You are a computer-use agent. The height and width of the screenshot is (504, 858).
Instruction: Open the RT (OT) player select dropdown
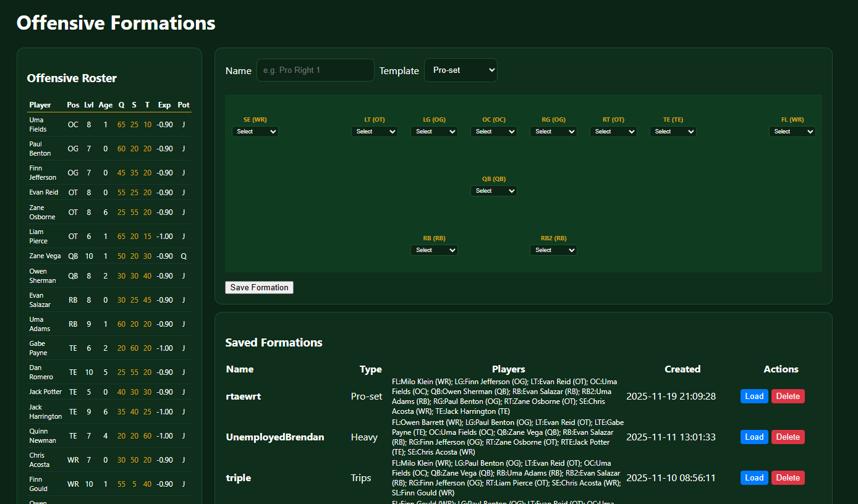coord(613,132)
